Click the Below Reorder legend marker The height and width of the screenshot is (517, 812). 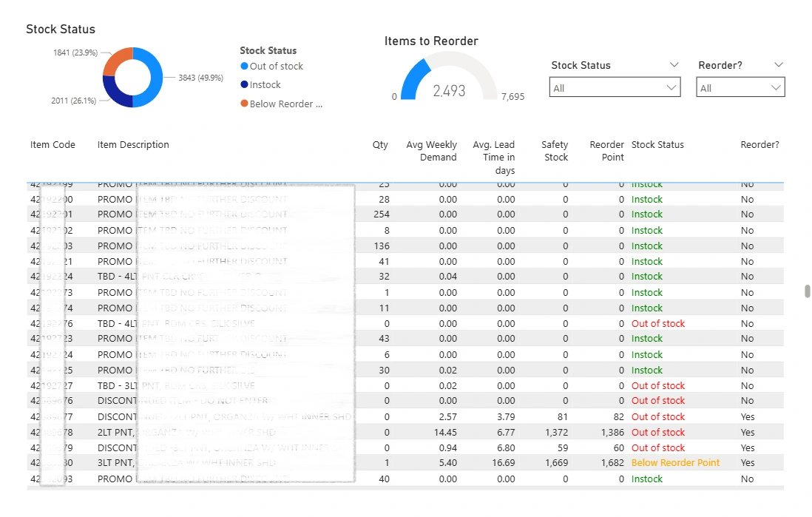245,103
